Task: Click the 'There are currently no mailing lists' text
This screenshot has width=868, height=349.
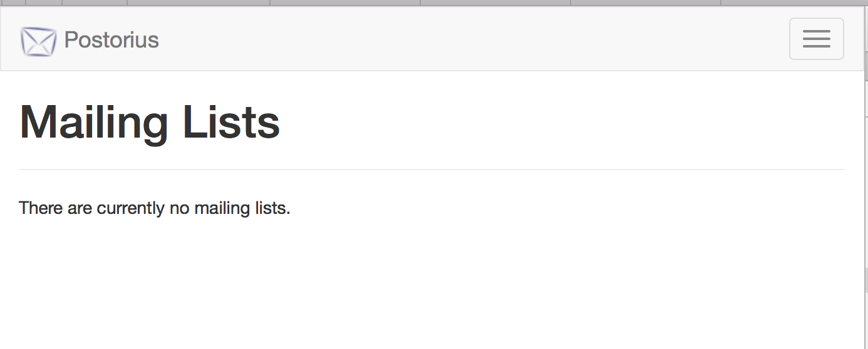Action: (155, 208)
